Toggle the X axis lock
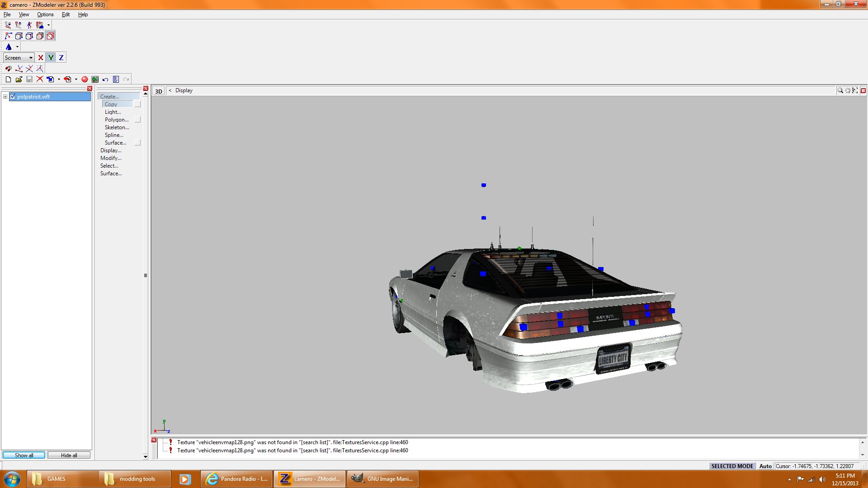This screenshot has width=868, height=488. (x=41, y=57)
